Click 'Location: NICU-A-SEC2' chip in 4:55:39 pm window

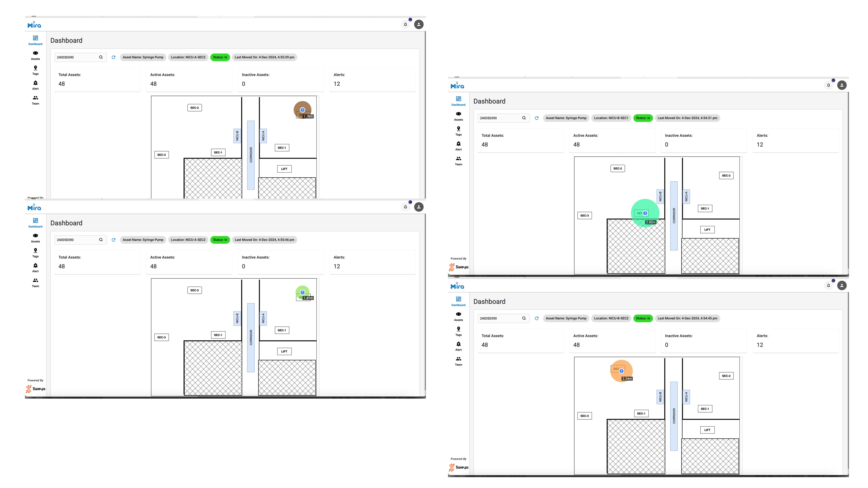[x=188, y=57]
